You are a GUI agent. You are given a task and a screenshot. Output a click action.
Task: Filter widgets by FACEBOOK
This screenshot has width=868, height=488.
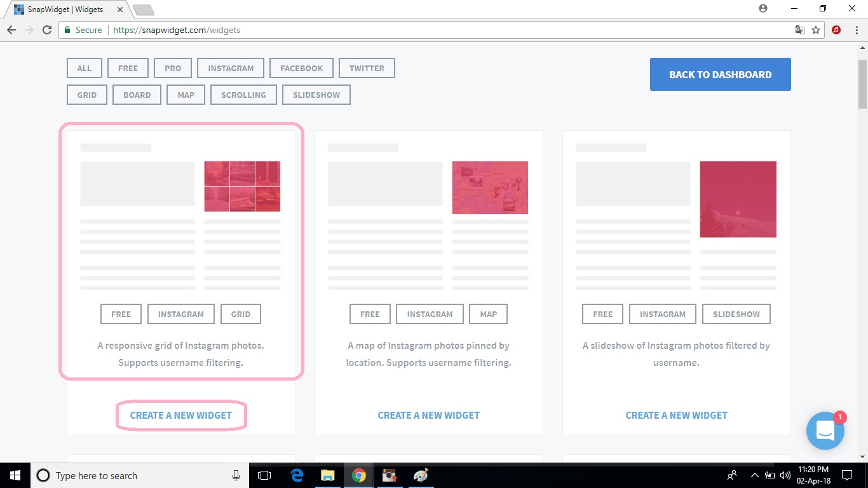302,68
